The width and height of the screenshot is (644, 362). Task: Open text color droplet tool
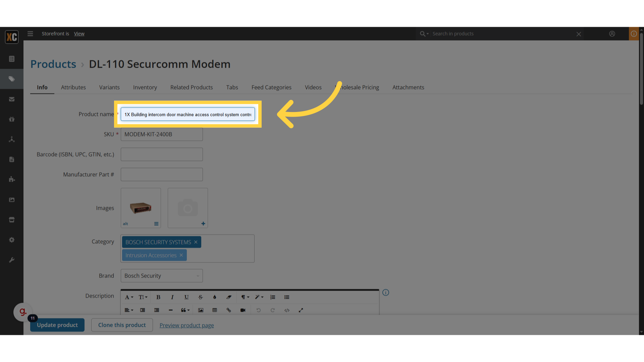pos(215,297)
